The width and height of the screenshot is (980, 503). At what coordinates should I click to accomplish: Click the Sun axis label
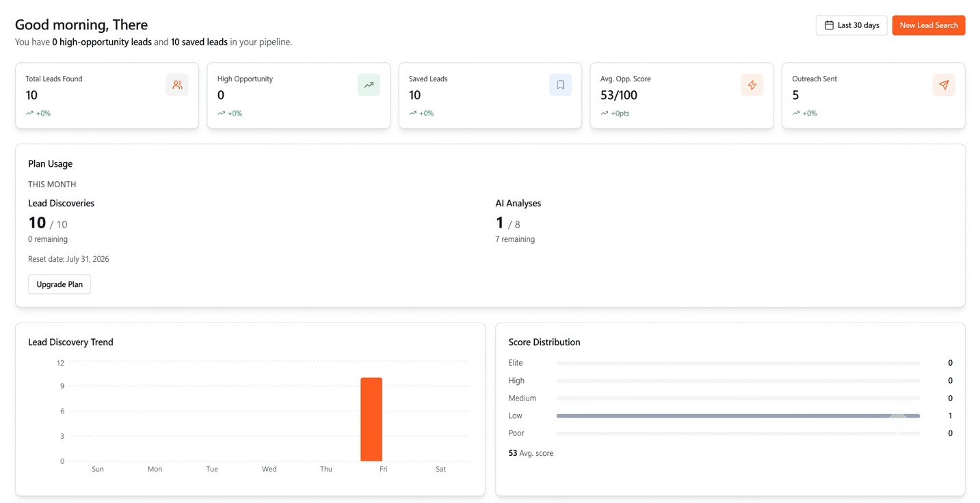click(x=98, y=470)
